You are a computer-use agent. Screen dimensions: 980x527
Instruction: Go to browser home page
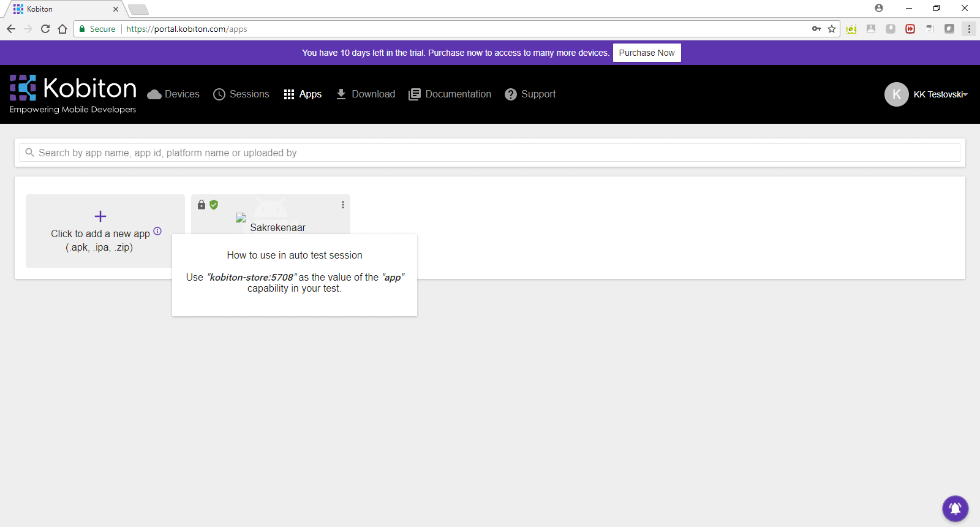point(62,29)
